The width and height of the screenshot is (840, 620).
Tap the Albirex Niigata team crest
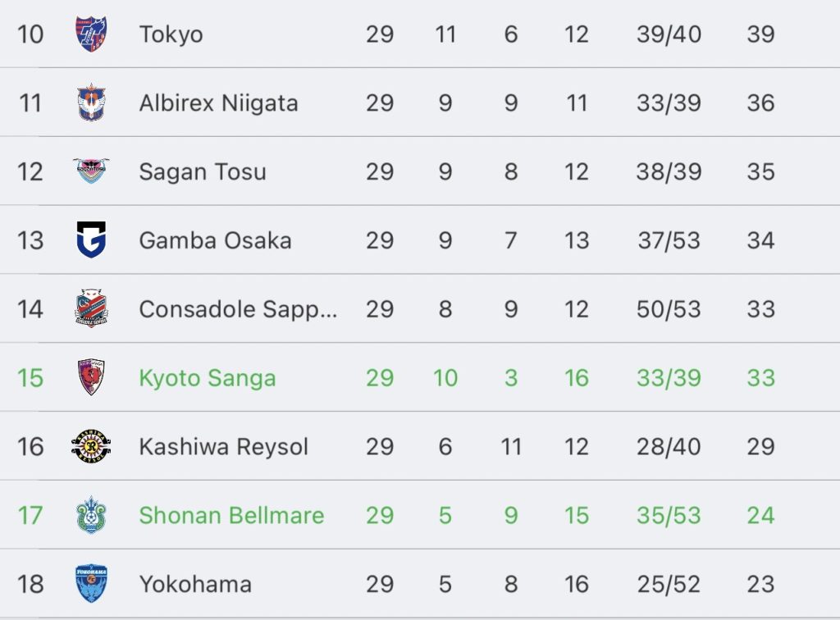pos(91,103)
